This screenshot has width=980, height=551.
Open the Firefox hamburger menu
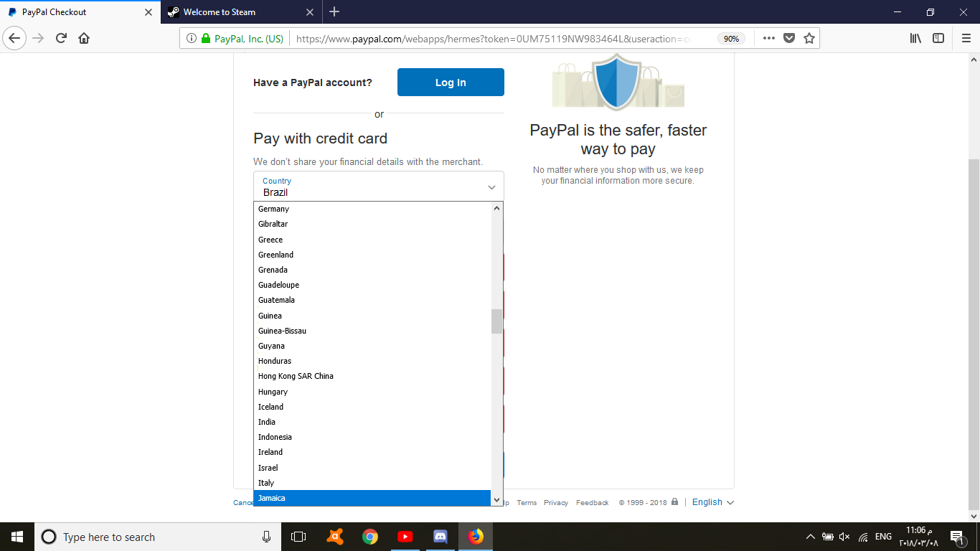coord(966,38)
